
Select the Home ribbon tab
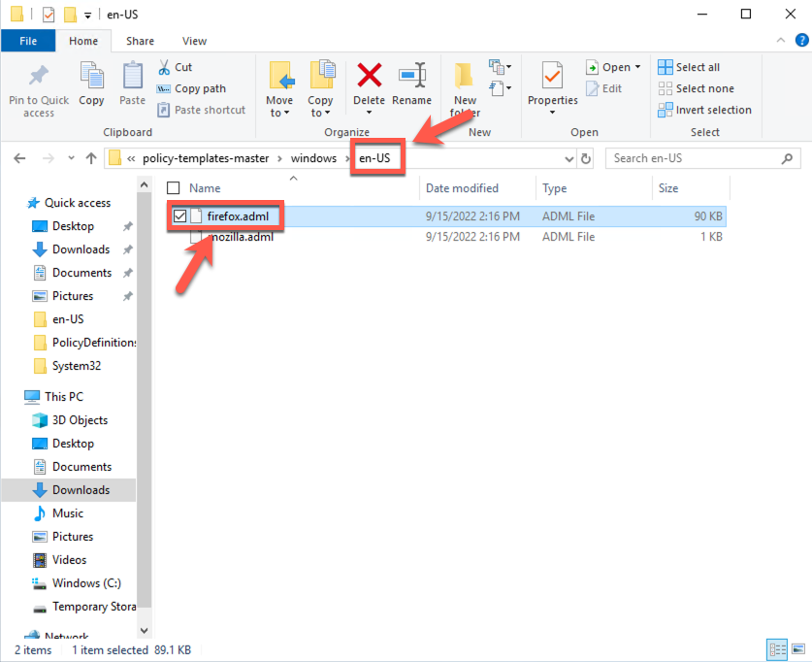[83, 41]
